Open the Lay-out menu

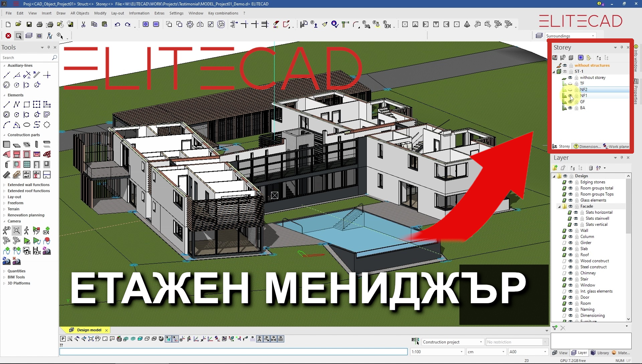(x=117, y=13)
